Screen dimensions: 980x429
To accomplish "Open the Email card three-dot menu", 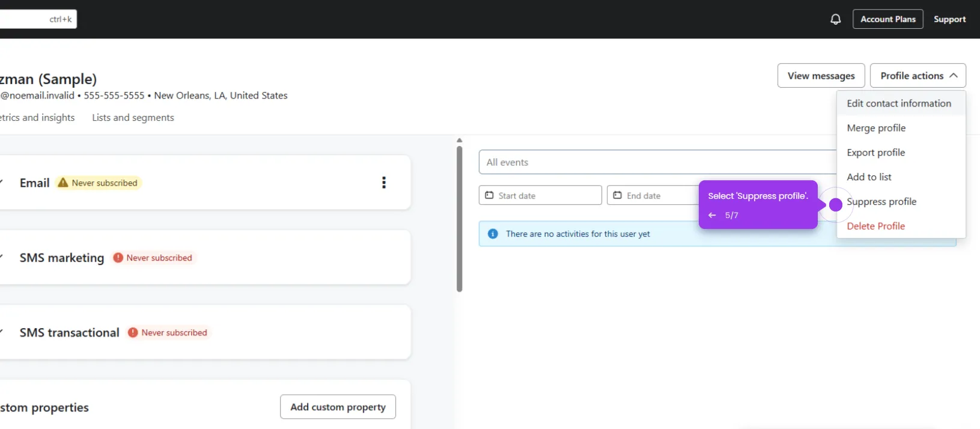I will click(384, 183).
